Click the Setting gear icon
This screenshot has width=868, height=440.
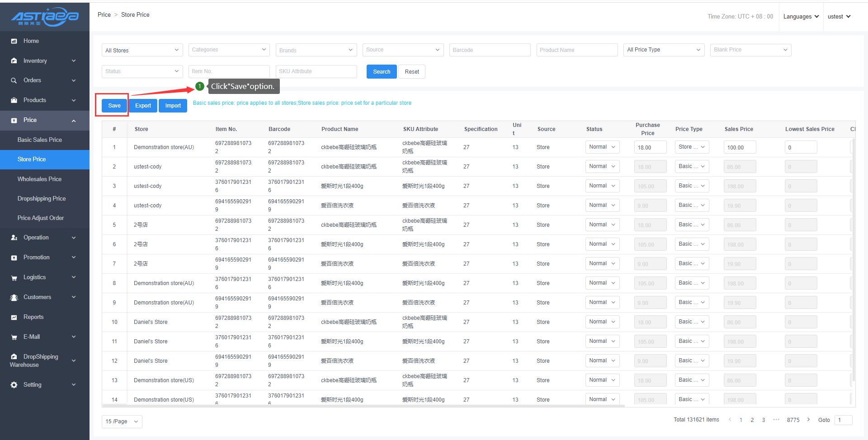(14, 385)
